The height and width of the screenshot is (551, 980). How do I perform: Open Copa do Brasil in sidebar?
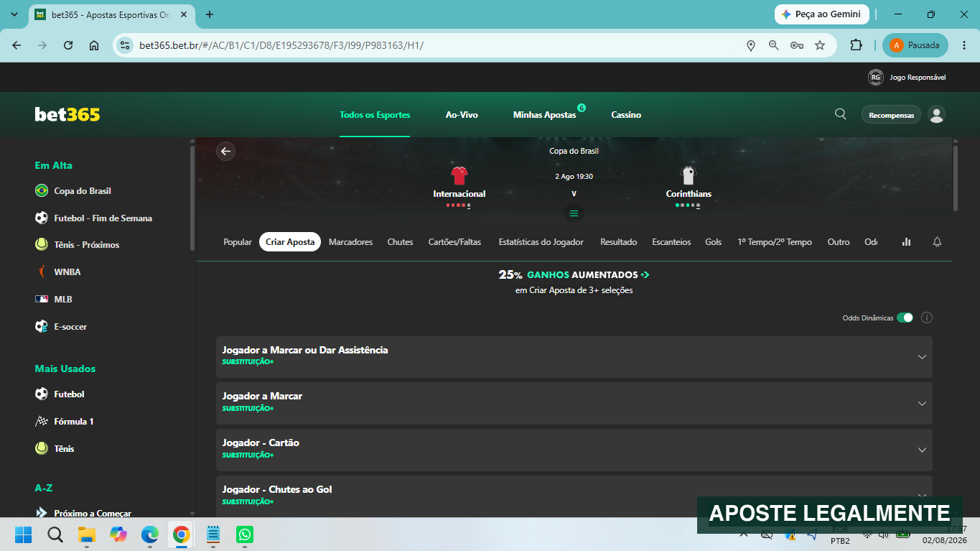(83, 191)
